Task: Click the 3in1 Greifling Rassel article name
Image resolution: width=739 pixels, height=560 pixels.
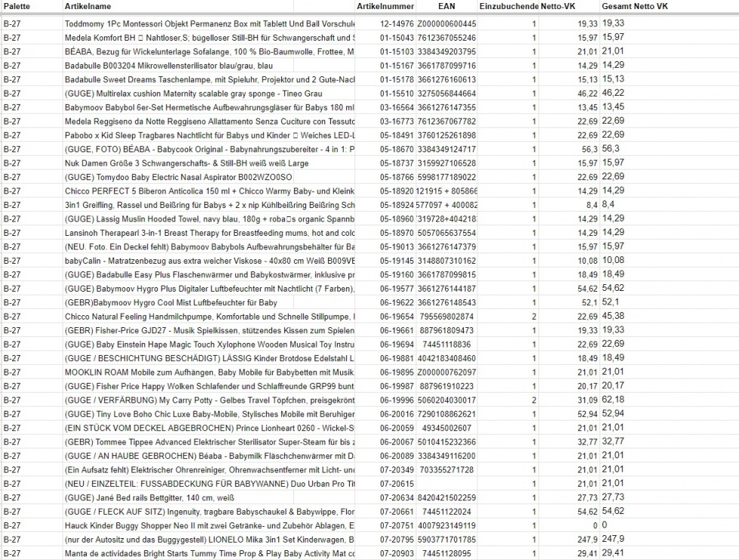Action: tap(210, 205)
